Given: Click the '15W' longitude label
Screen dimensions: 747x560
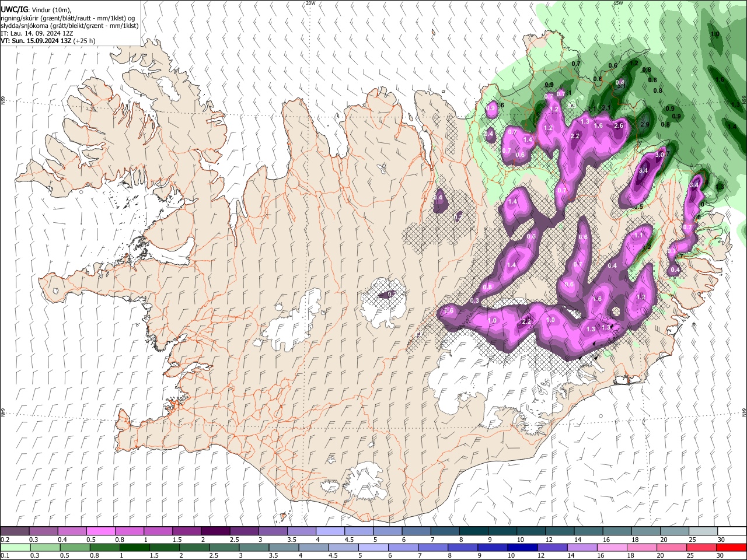Looking at the screenshot, I should 618,3.
